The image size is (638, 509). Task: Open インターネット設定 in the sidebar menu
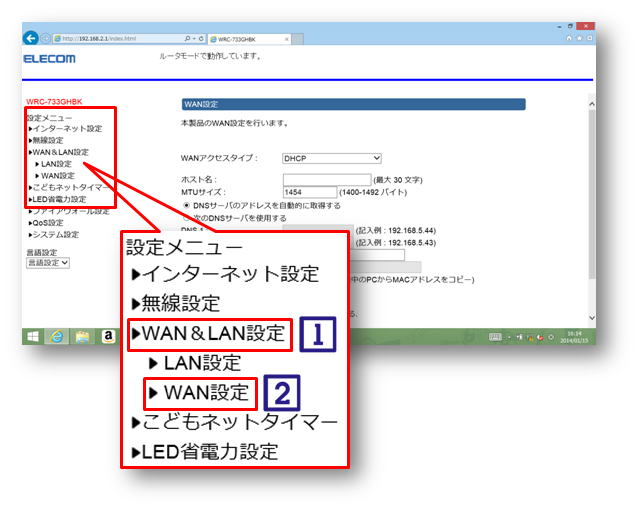(66, 129)
